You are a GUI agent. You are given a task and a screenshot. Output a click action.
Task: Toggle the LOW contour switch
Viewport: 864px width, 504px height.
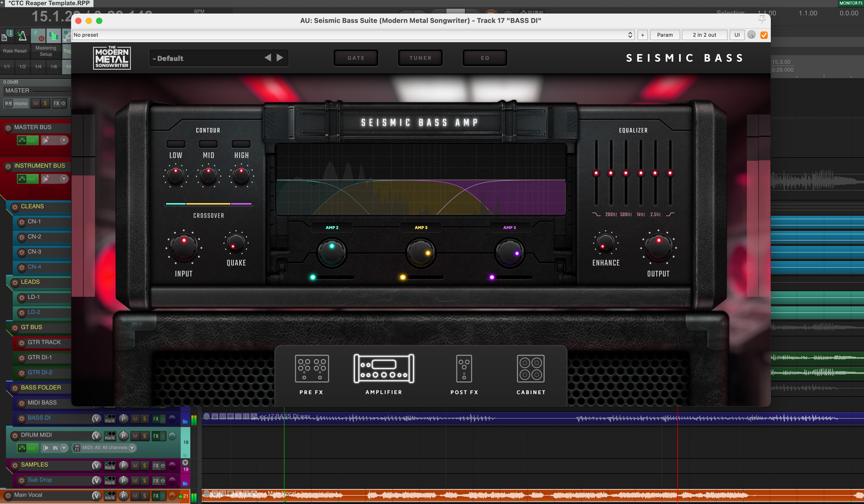pos(175,144)
